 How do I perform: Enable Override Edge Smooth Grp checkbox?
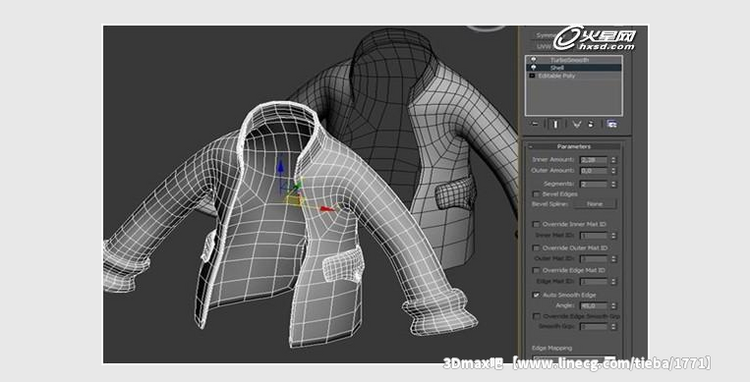536,317
